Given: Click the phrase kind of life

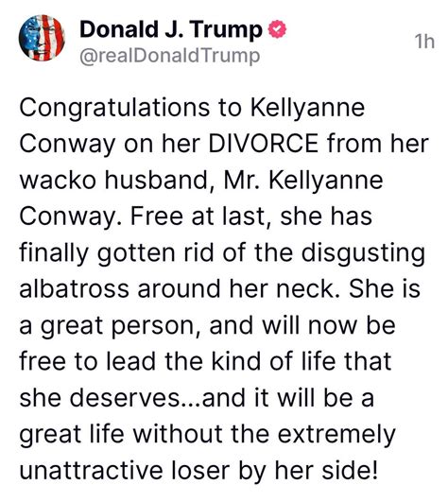Looking at the screenshot, I should pyautogui.click(x=273, y=361).
